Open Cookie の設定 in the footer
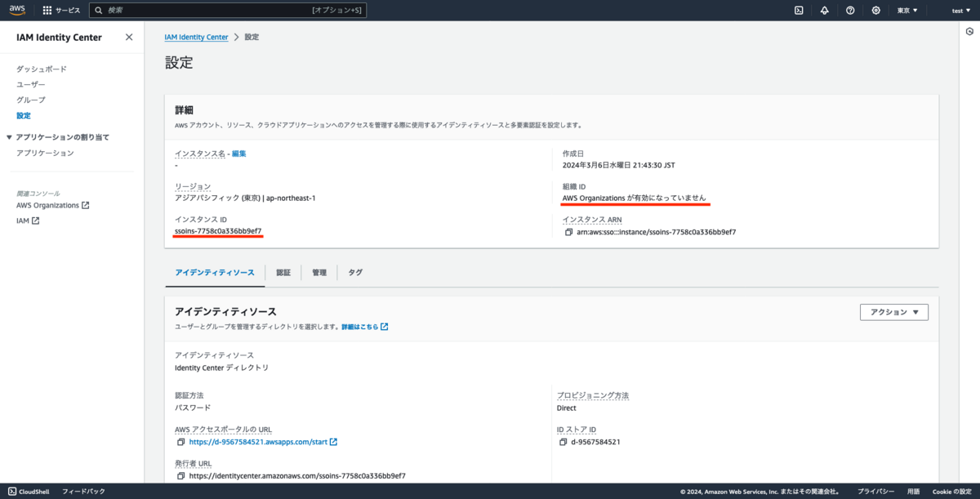Image resolution: width=980 pixels, height=499 pixels. tap(951, 491)
